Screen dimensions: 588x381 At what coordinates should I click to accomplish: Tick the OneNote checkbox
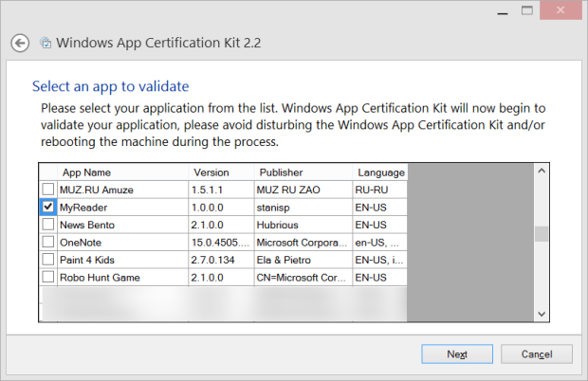pyautogui.click(x=48, y=242)
